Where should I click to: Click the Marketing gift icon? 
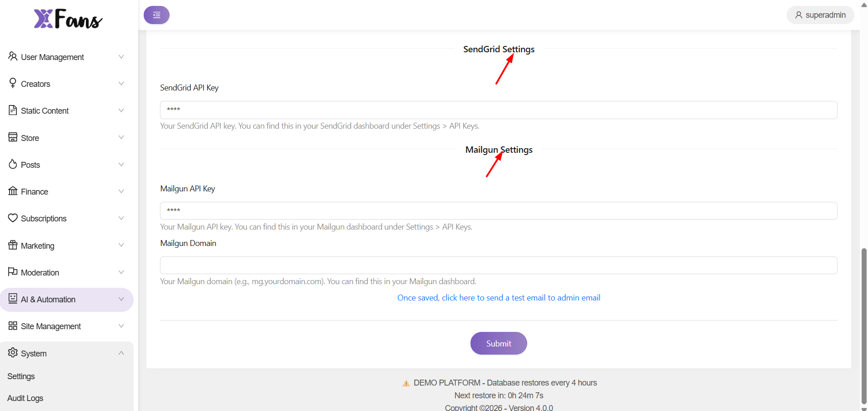click(x=13, y=245)
